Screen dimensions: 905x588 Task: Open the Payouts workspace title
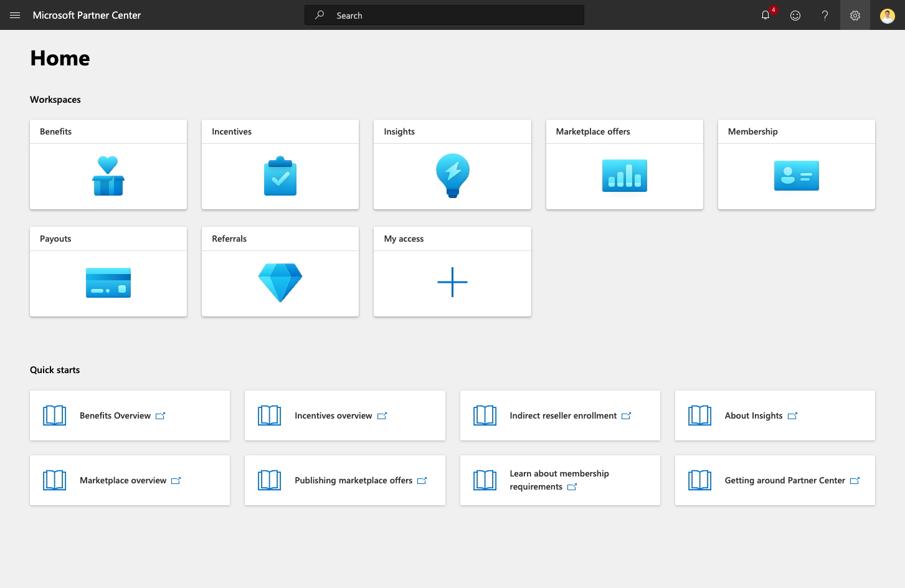(55, 239)
